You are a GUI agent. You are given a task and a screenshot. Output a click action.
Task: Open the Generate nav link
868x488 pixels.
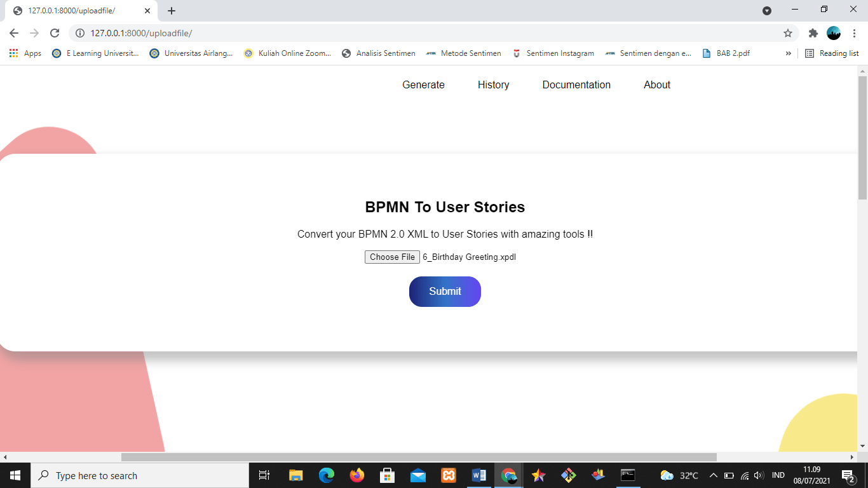click(x=423, y=85)
